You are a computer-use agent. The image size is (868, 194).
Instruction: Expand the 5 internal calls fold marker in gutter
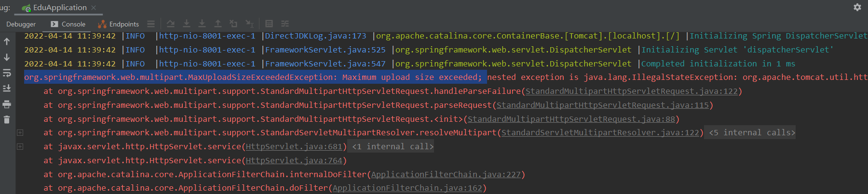(x=20, y=132)
